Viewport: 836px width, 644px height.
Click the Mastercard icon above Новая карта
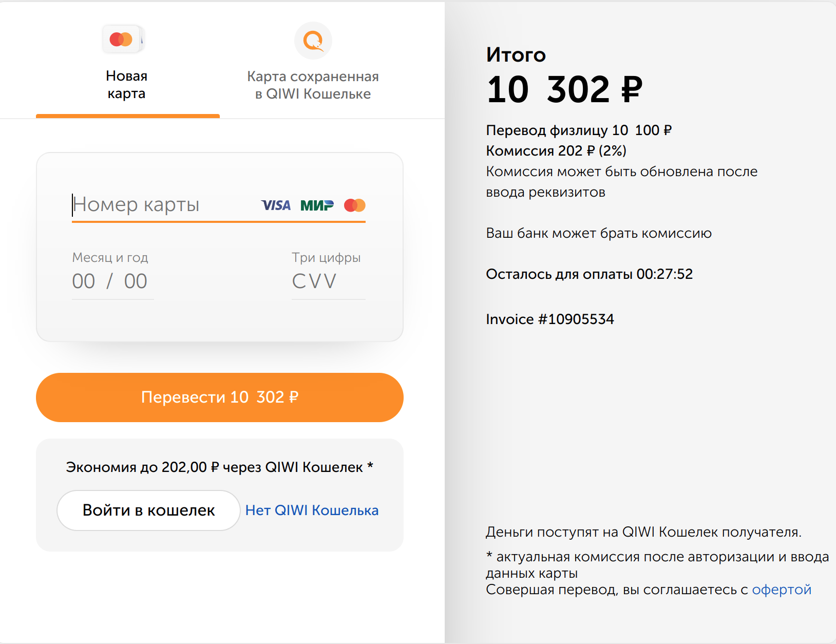(122, 39)
